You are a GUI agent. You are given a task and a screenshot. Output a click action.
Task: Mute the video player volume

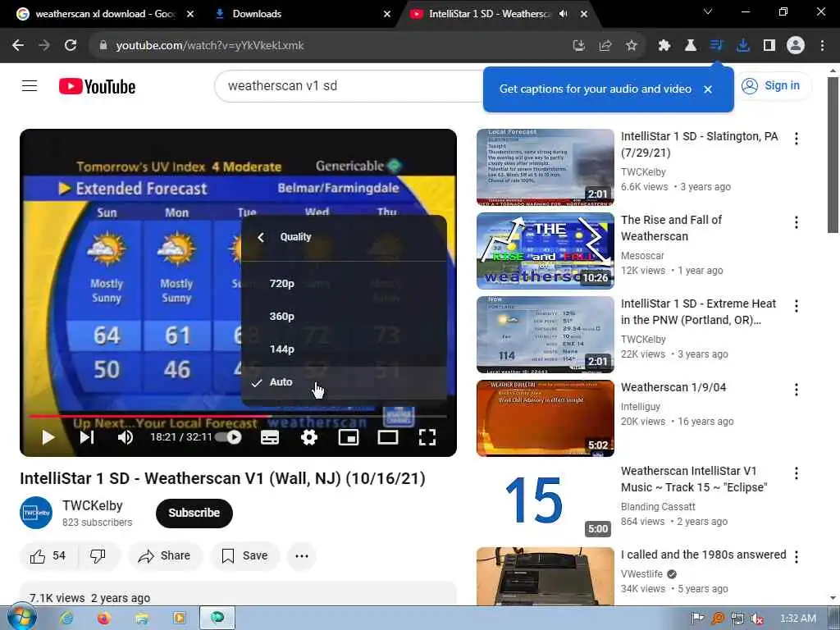pos(125,437)
